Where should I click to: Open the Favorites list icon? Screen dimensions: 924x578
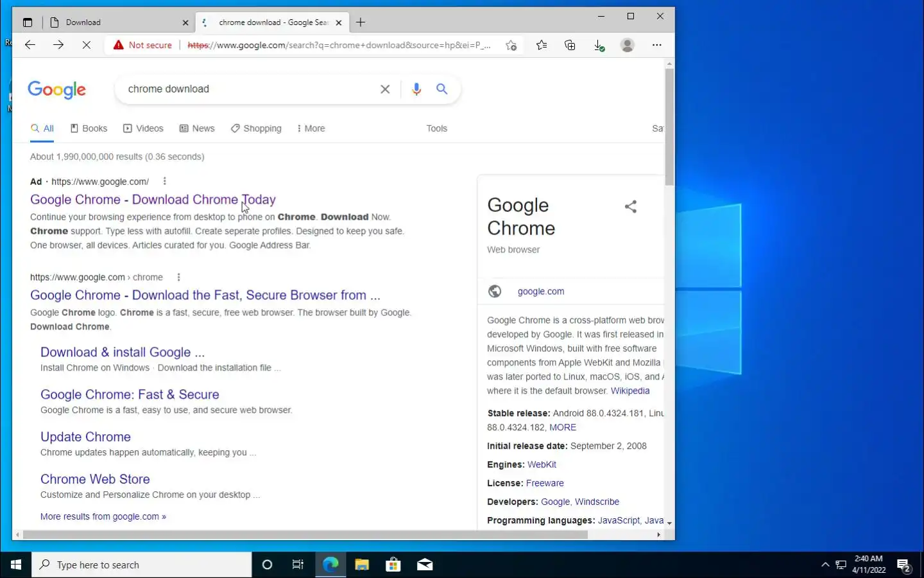[x=542, y=45]
